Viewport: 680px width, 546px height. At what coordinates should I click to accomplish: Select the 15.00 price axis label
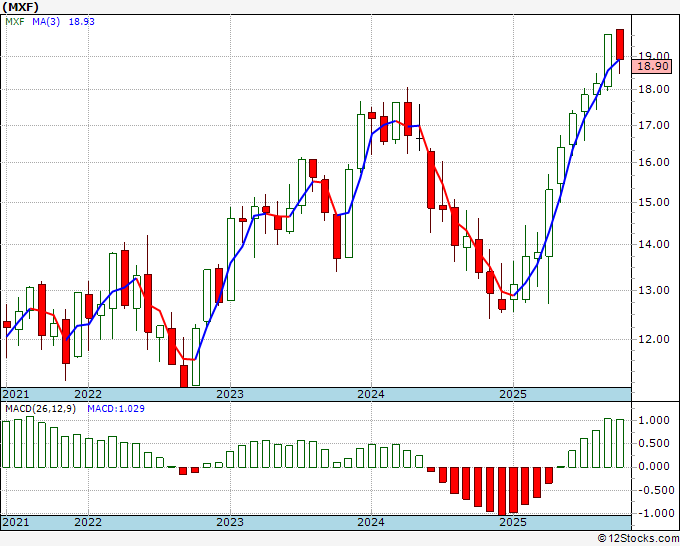pos(654,202)
